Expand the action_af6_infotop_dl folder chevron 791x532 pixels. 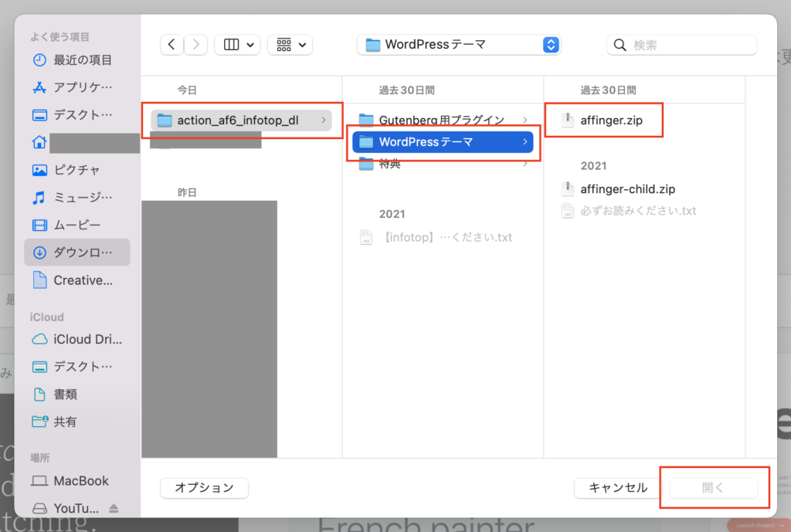point(324,120)
